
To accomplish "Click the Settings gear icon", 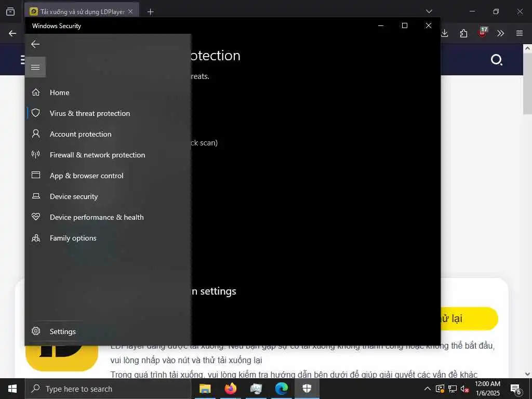I will pos(36,331).
